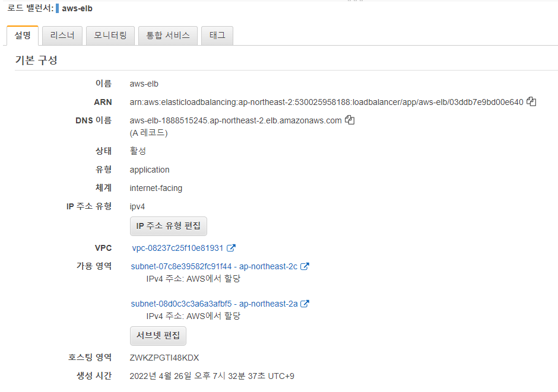
Task: Select the ARN value text
Action: [326, 103]
